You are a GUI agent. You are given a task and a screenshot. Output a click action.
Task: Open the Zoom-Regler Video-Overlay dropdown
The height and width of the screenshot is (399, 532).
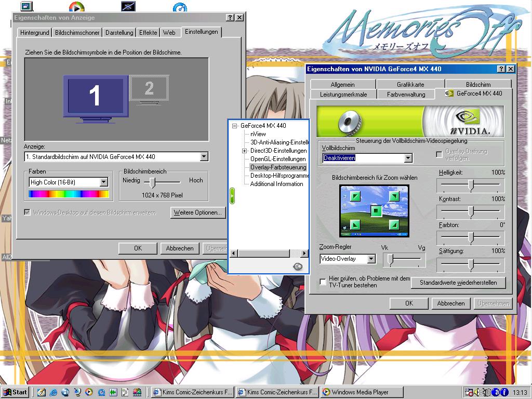[x=371, y=259]
